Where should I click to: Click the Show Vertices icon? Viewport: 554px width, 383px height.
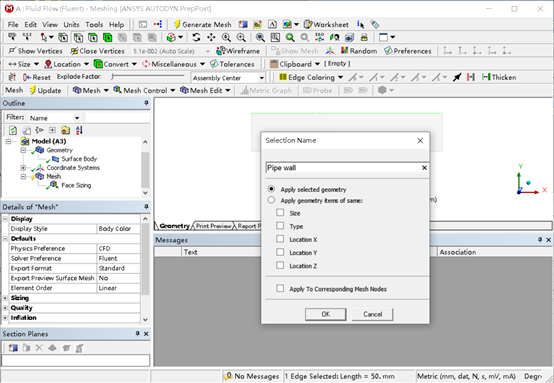[x=13, y=51]
